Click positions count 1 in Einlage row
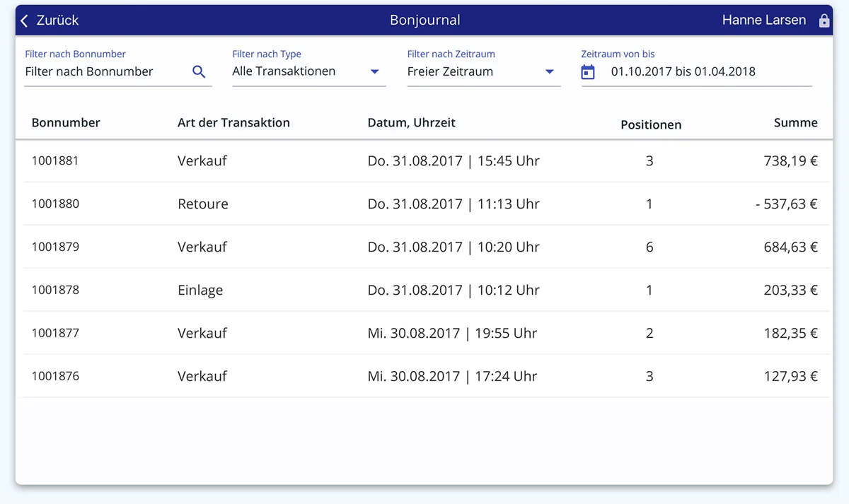The image size is (849, 504). tap(649, 291)
